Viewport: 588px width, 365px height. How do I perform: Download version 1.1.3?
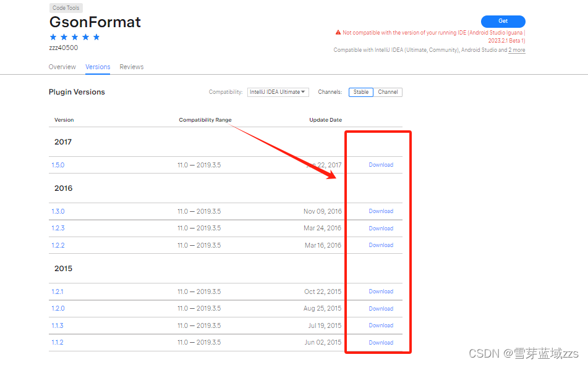381,325
